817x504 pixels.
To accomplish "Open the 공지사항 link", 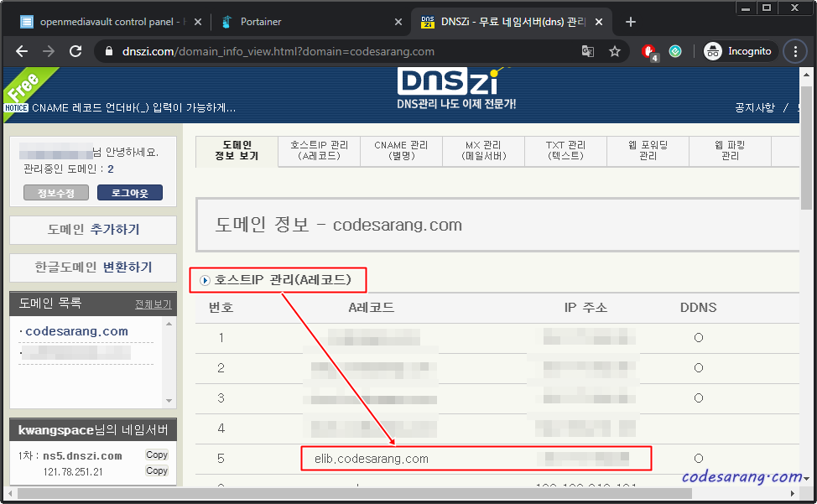I will click(754, 108).
